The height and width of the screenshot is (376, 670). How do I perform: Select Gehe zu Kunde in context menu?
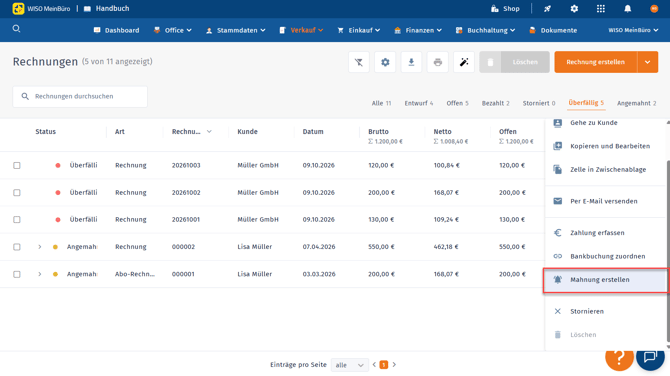(x=605, y=123)
